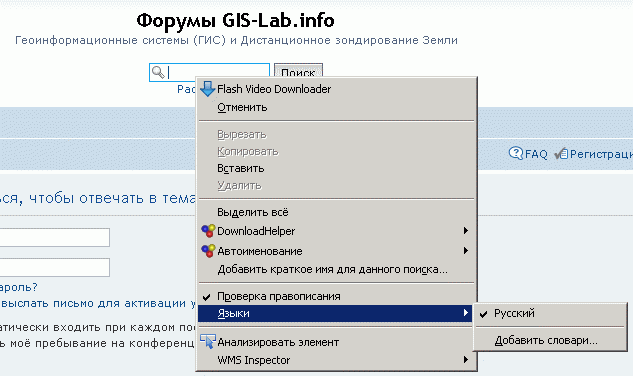Click inside the forum search input field
The width and height of the screenshot is (633, 376).
210,72
